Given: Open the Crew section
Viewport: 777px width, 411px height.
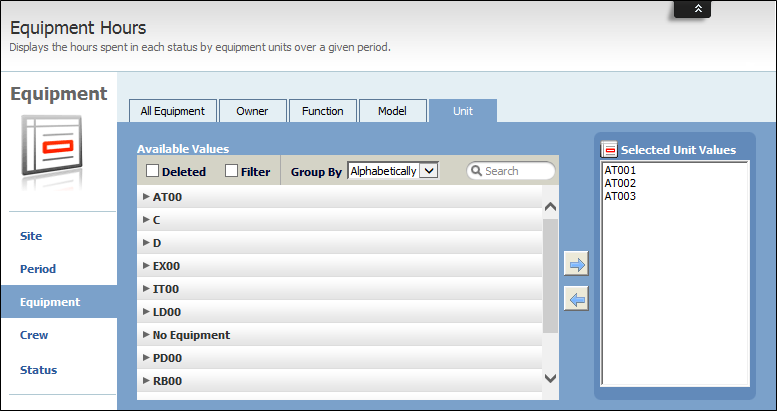Looking at the screenshot, I should click(x=34, y=335).
